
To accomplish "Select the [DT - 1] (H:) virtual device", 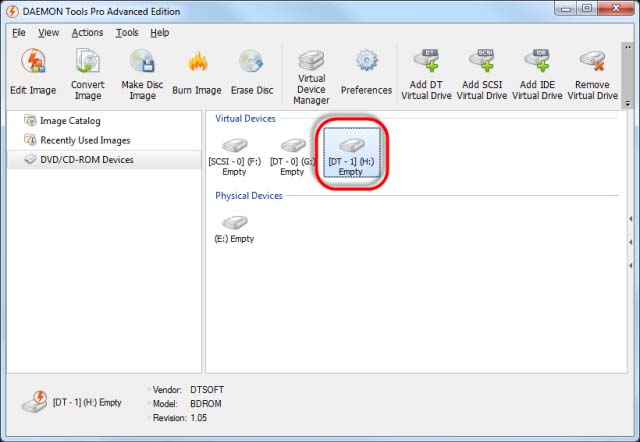I will (351, 153).
